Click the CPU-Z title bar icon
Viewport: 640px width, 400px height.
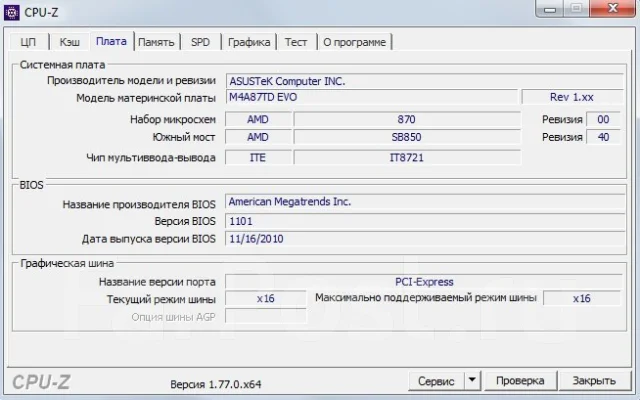pyautogui.click(x=11, y=12)
